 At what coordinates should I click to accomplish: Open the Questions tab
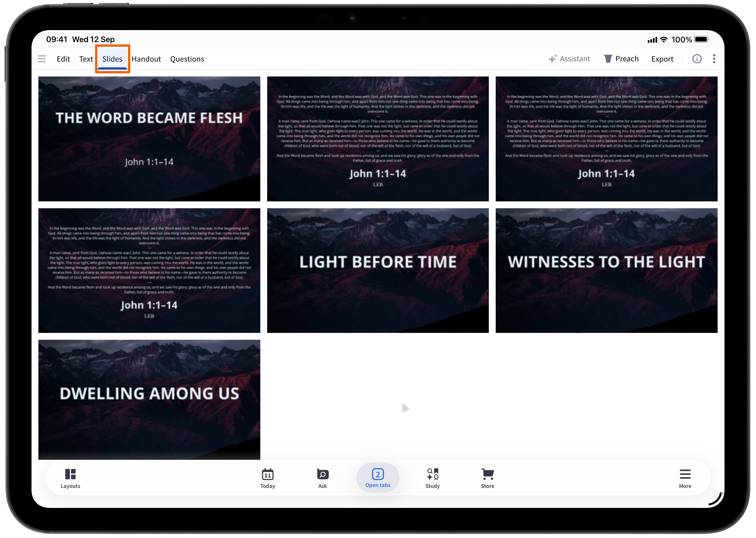point(187,59)
